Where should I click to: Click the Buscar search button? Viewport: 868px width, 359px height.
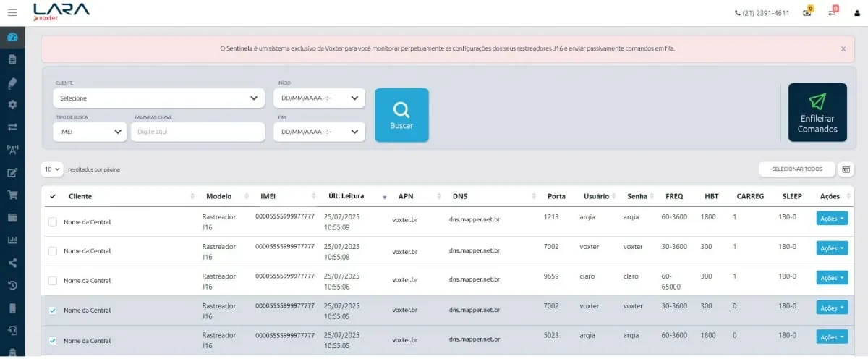pos(401,115)
